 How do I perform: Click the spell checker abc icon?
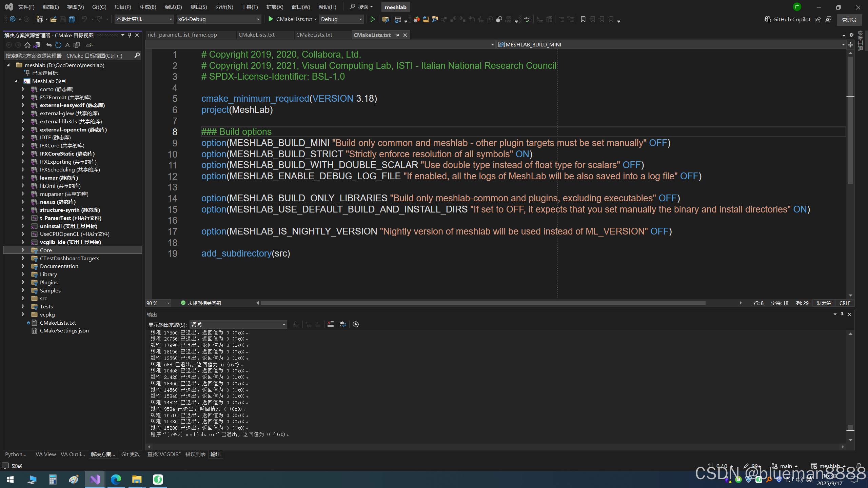pos(527,19)
